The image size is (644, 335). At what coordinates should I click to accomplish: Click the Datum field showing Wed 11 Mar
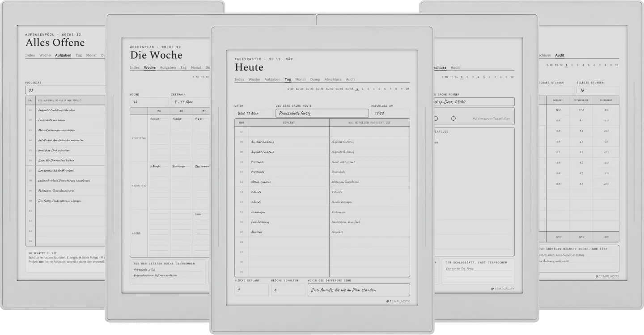[x=254, y=113]
